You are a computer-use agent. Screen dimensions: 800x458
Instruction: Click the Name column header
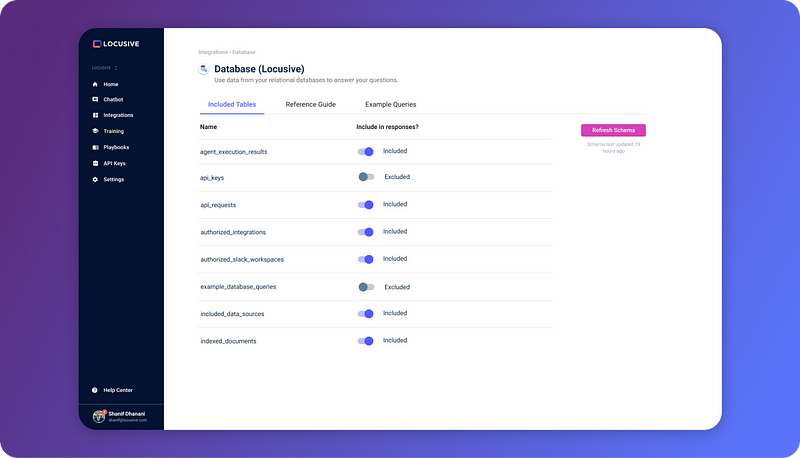pyautogui.click(x=208, y=127)
